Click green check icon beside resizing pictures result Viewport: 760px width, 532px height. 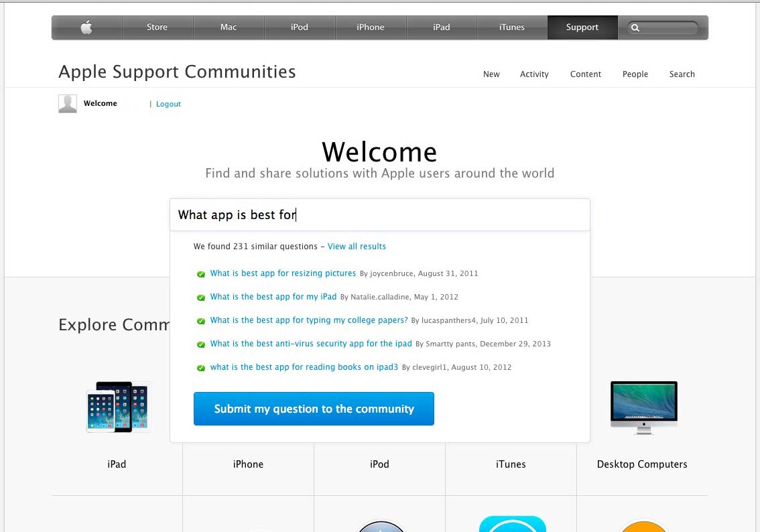pos(200,274)
